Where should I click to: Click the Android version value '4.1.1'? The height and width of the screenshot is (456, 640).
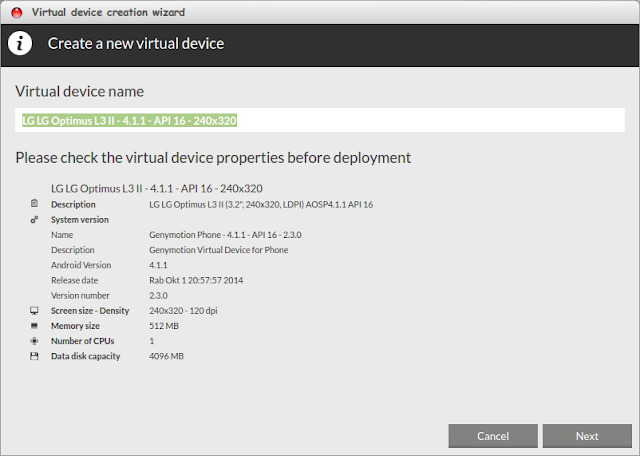tap(158, 265)
